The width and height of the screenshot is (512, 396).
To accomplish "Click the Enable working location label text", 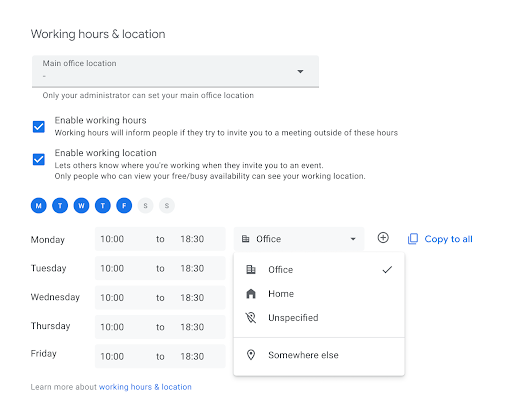I will click(x=106, y=153).
